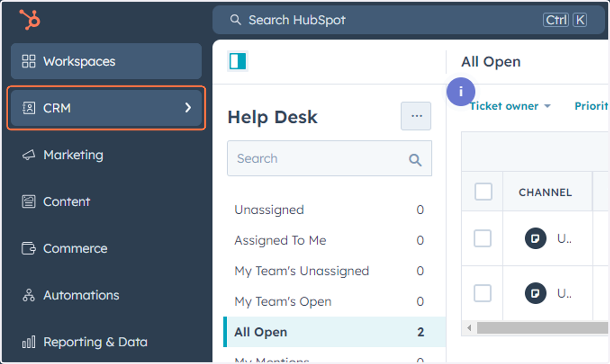Check the second ticket row checkbox
Screen dimensions: 610x364
click(x=482, y=293)
